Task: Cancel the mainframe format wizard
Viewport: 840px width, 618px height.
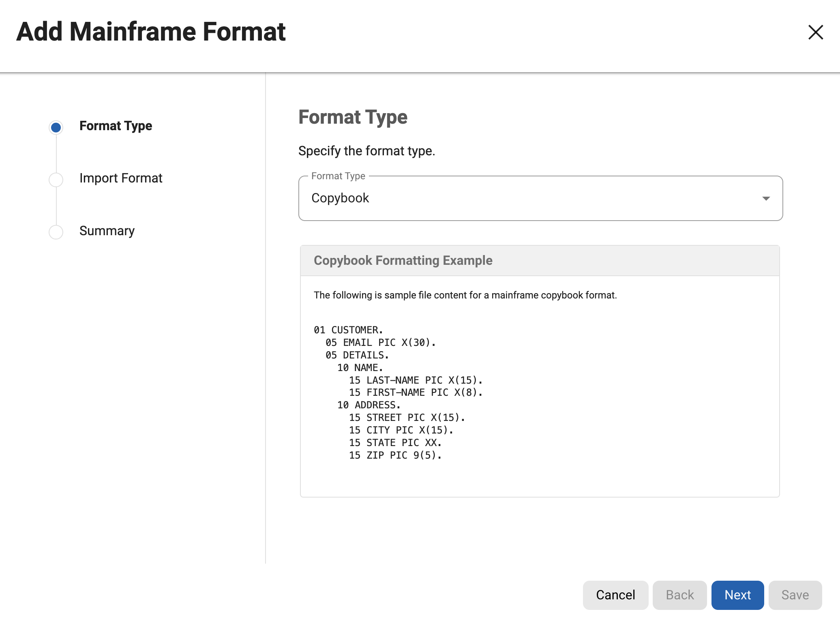Action: coord(615,595)
